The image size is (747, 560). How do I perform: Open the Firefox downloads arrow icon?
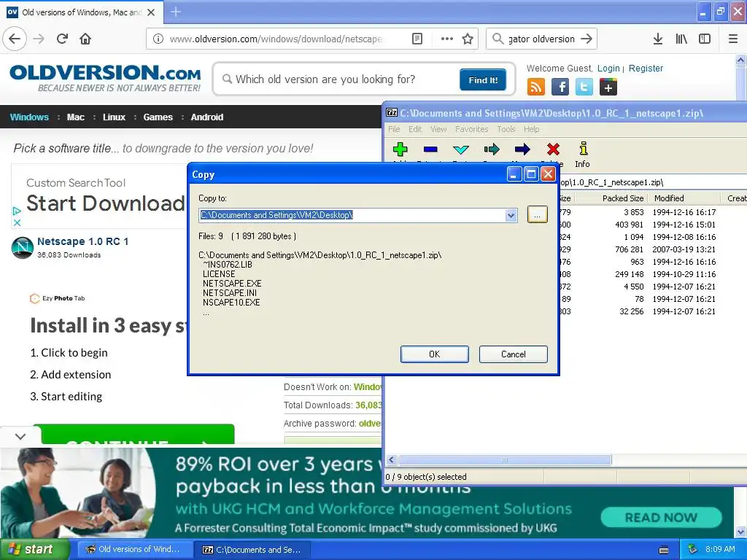point(658,39)
